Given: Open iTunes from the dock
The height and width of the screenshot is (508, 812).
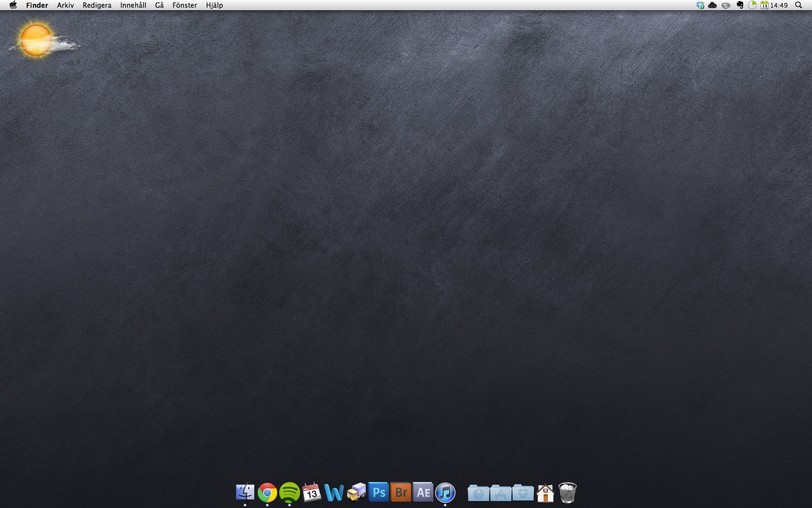Looking at the screenshot, I should pyautogui.click(x=445, y=493).
